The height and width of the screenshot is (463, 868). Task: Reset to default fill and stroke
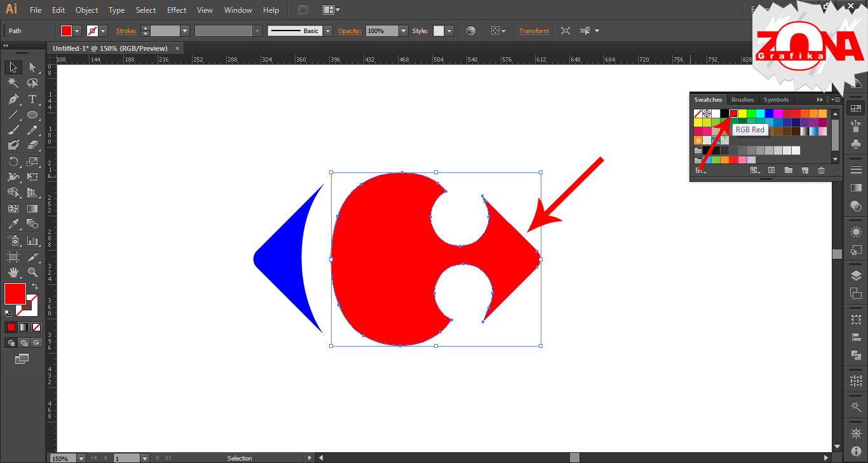(8, 312)
